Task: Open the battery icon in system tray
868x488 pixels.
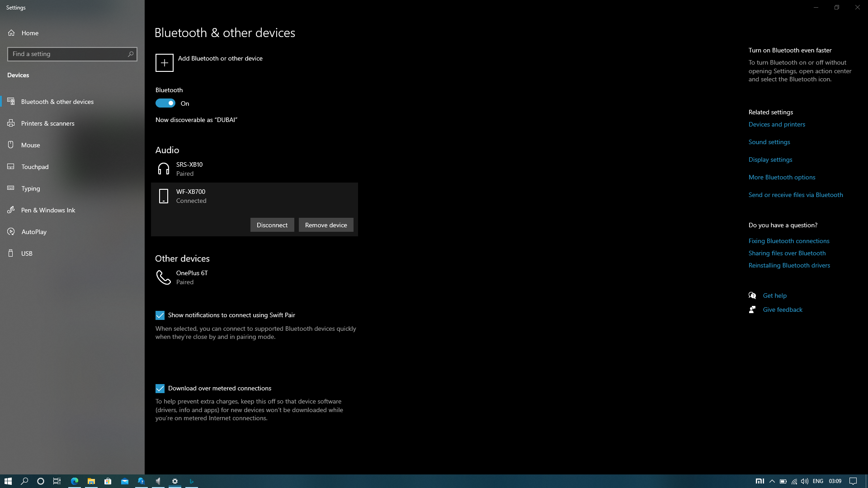Action: (x=783, y=481)
